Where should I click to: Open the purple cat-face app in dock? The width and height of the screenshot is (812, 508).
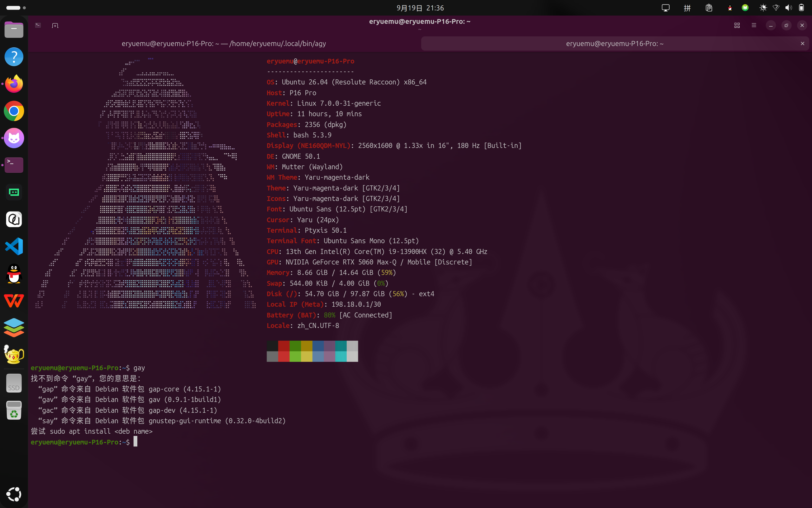(14, 138)
